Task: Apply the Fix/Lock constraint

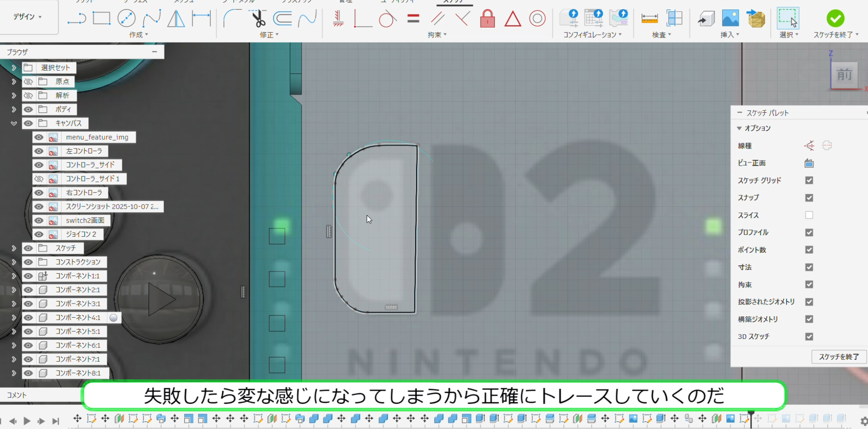Action: [x=487, y=19]
